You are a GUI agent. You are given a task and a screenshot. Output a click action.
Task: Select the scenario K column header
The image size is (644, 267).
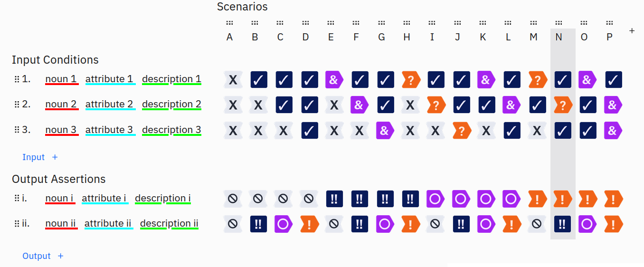(x=483, y=37)
